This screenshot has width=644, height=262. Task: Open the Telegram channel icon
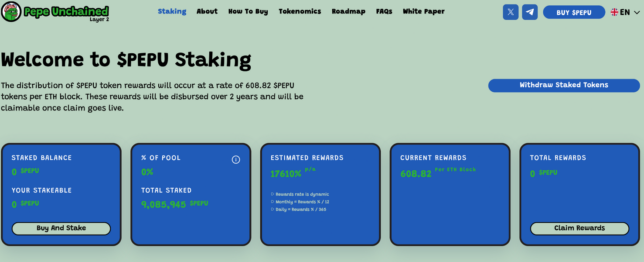(x=530, y=12)
